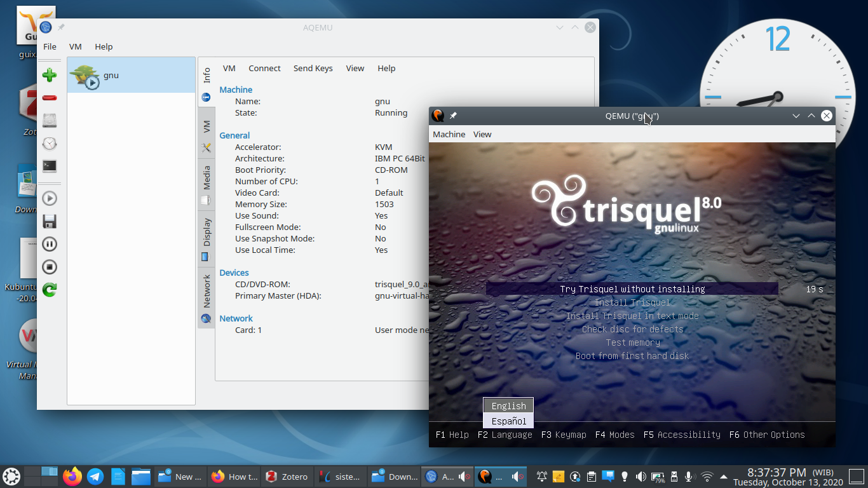Choose Boot from first hard disk
This screenshot has width=868, height=488.
(x=632, y=356)
